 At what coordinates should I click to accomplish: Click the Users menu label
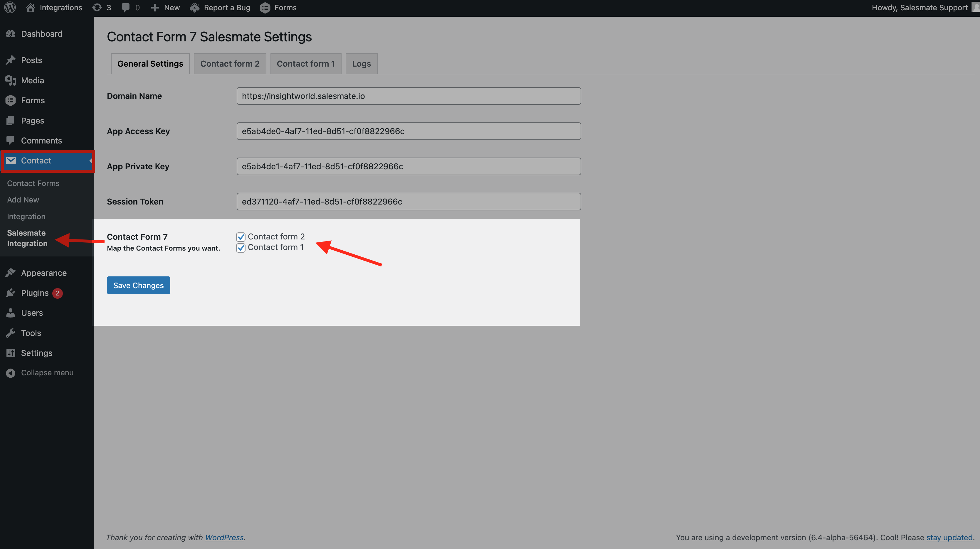(x=32, y=313)
